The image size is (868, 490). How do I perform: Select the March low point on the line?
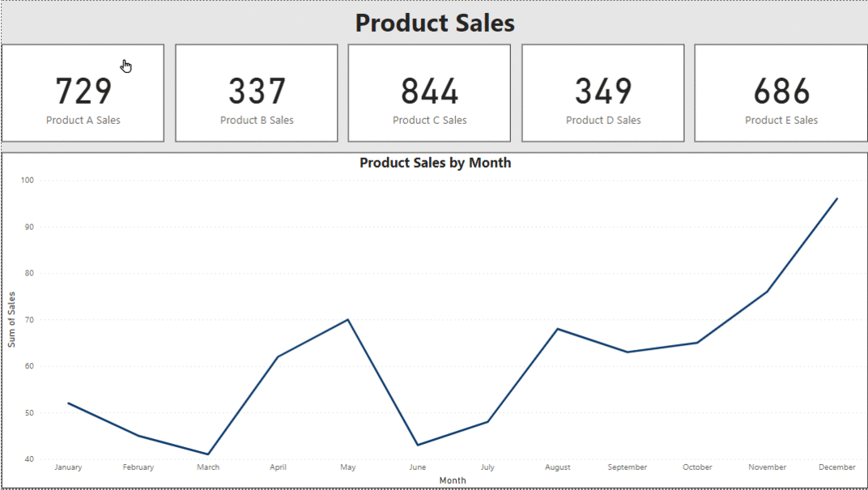[x=208, y=453]
